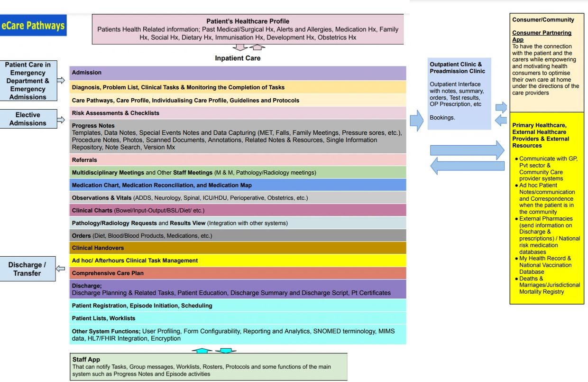588x382 pixels.
Task: Click the arrow beside Elective Admissions
Action: click(61, 120)
